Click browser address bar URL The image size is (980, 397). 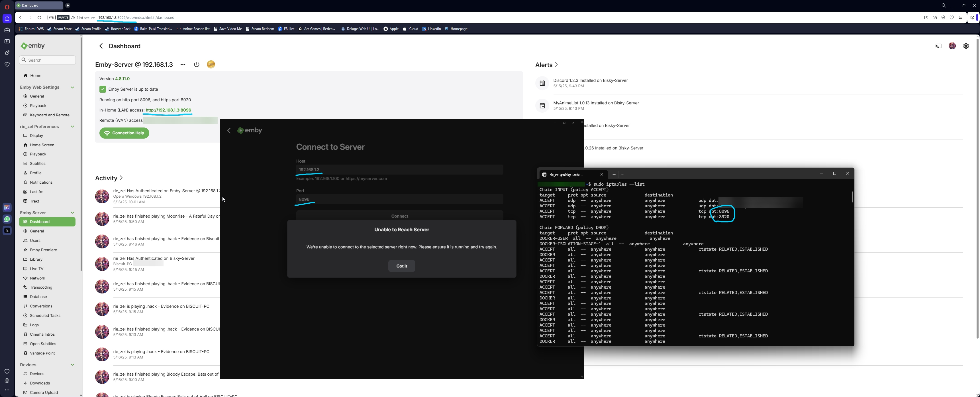point(136,17)
